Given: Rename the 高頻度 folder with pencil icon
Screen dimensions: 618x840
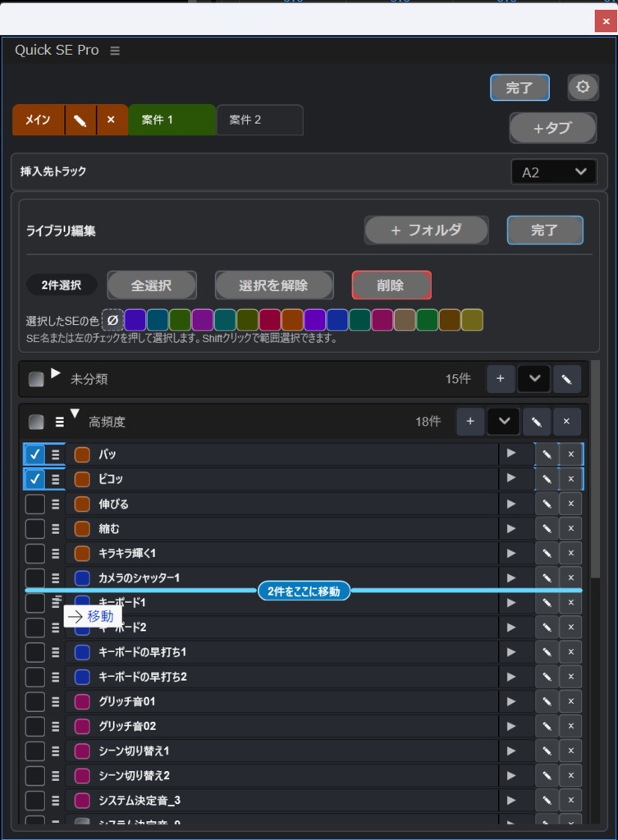Looking at the screenshot, I should 537,422.
